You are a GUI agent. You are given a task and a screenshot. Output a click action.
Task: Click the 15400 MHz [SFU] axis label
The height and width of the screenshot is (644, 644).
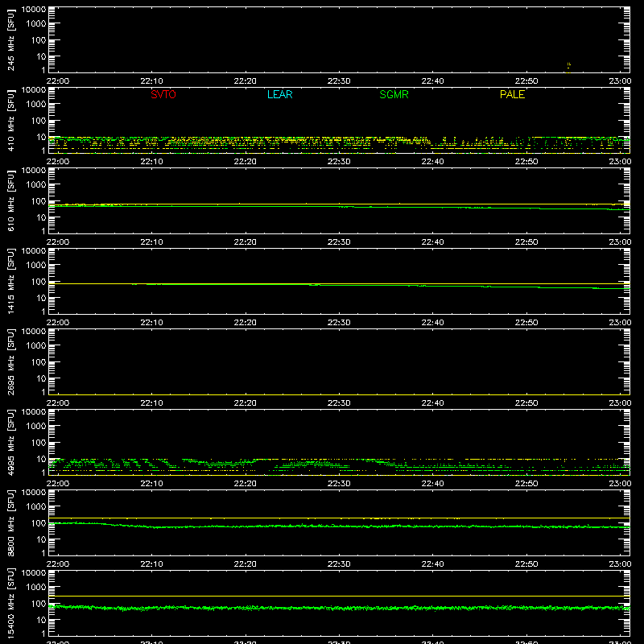10,603
